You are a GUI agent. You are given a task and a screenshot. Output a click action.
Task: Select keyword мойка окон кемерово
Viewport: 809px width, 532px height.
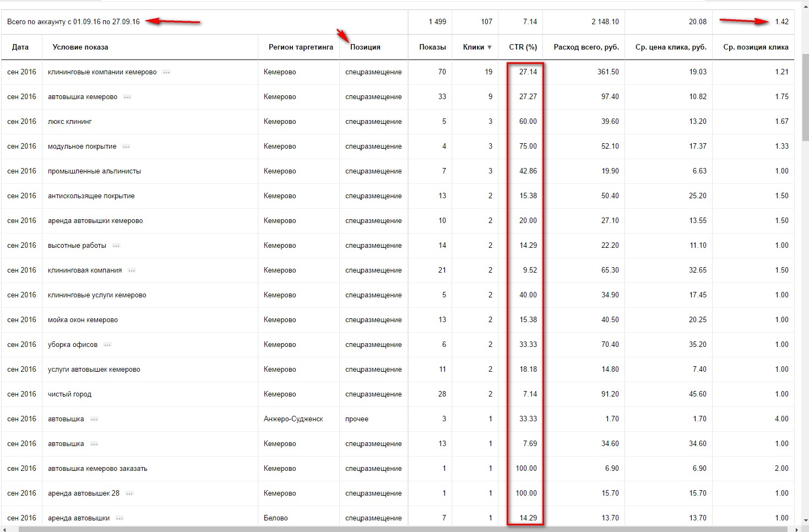[83, 319]
